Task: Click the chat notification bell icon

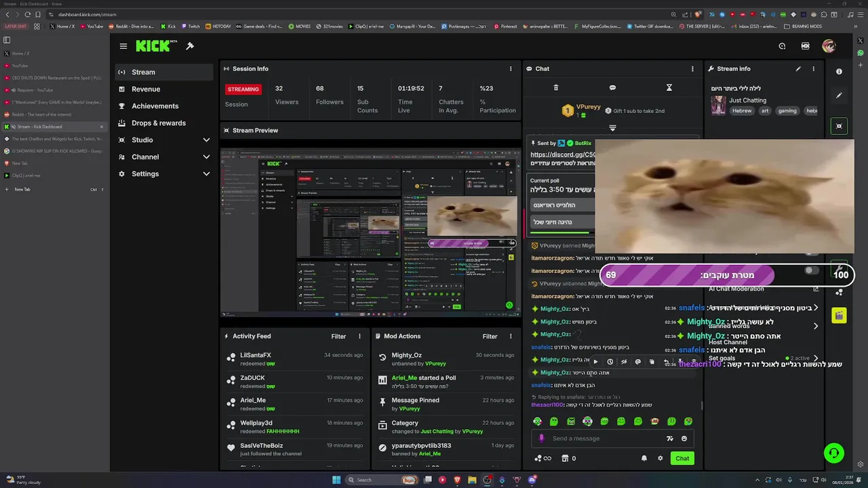Action: [x=644, y=458]
